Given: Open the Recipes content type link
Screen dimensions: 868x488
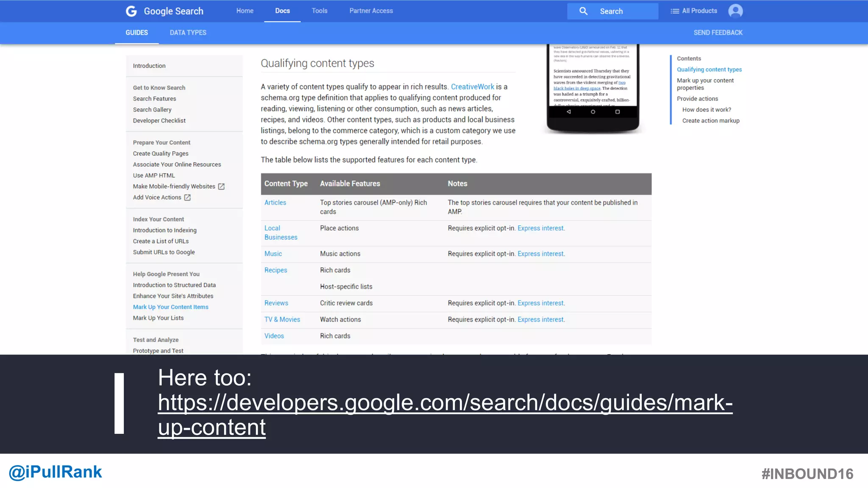Looking at the screenshot, I should pyautogui.click(x=275, y=270).
